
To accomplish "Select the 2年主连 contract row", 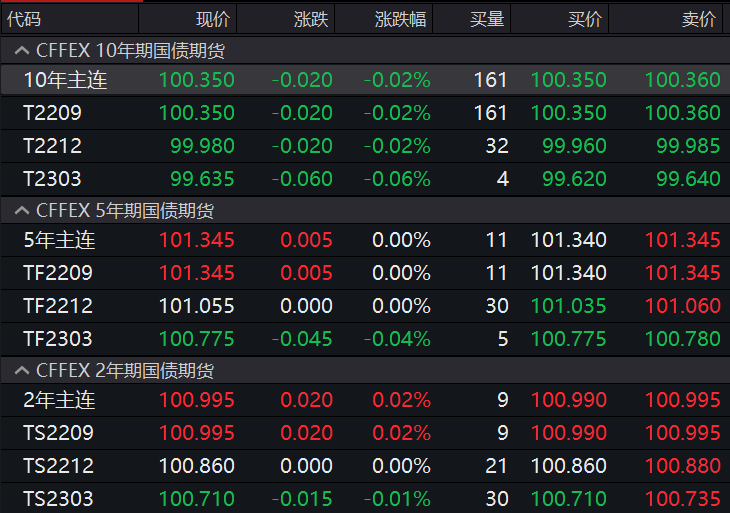I will tap(59, 400).
